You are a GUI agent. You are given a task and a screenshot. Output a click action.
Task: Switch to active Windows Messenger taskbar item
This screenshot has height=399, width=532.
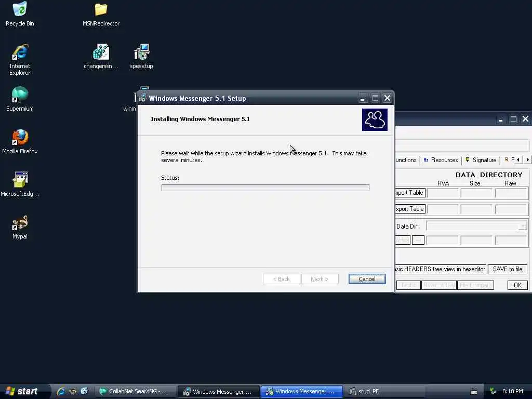tap(302, 392)
